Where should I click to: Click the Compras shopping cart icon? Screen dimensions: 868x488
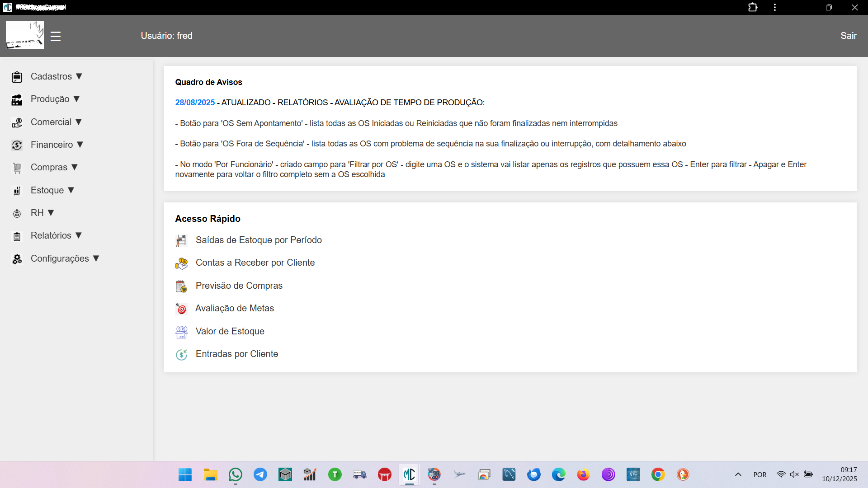pos(17,168)
